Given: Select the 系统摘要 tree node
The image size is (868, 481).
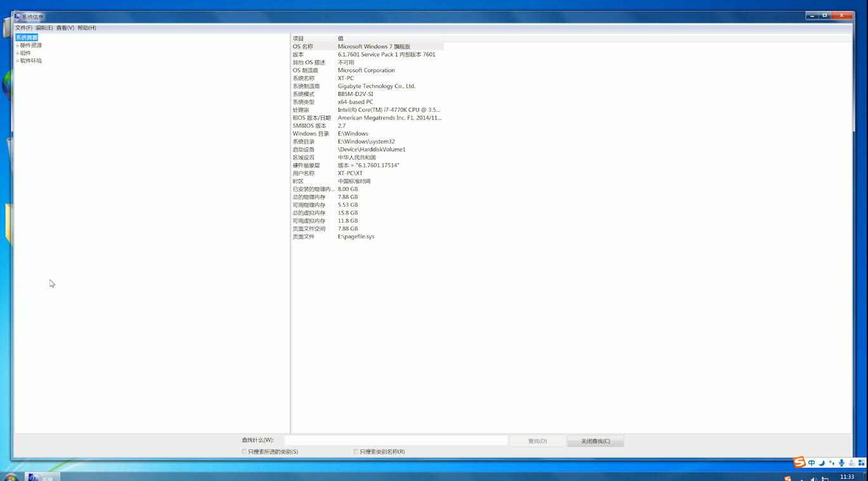Looking at the screenshot, I should (x=27, y=37).
